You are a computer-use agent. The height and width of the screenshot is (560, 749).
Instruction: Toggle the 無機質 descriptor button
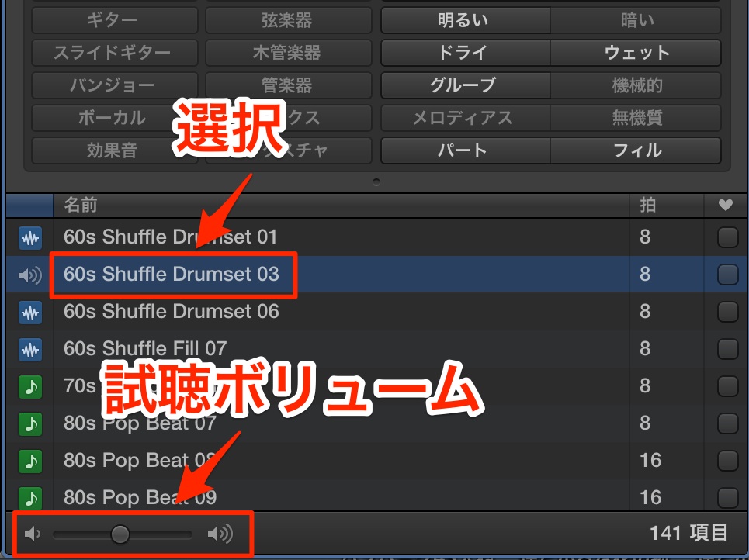point(636,117)
